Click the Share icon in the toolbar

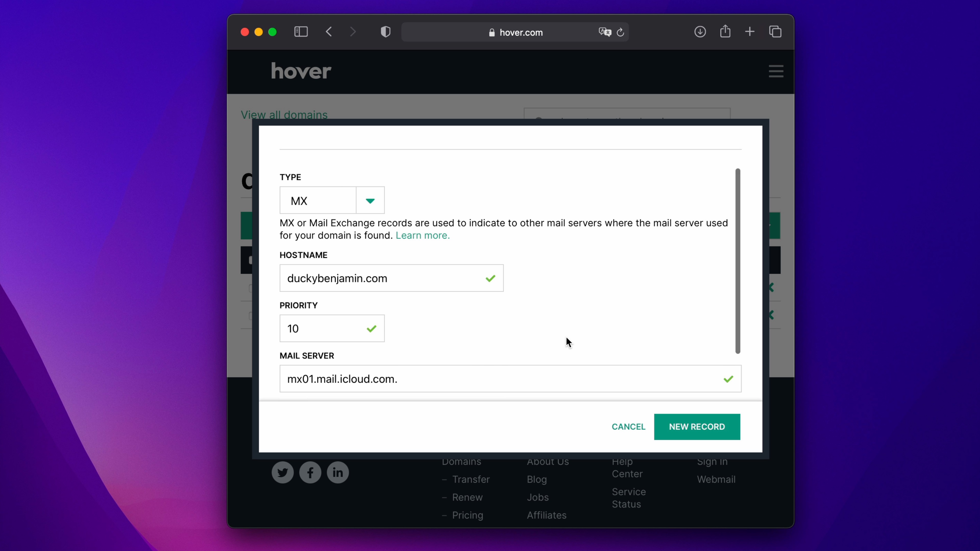[x=725, y=32]
